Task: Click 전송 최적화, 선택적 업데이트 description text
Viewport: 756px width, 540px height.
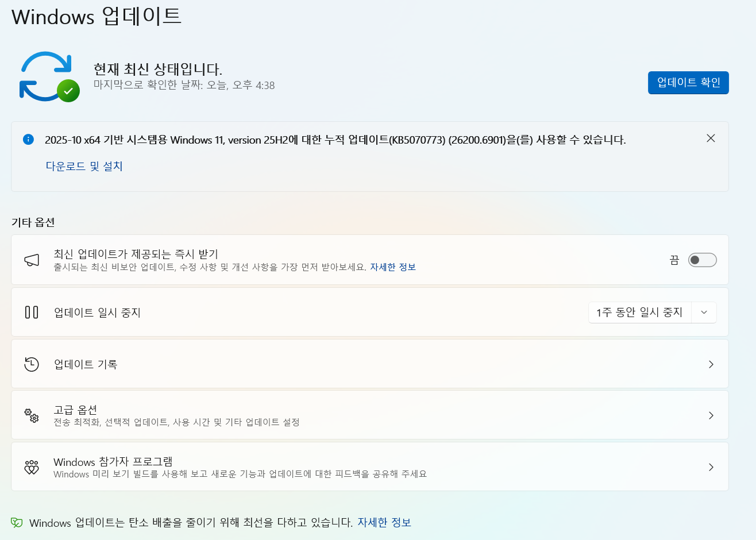Action: pos(177,422)
